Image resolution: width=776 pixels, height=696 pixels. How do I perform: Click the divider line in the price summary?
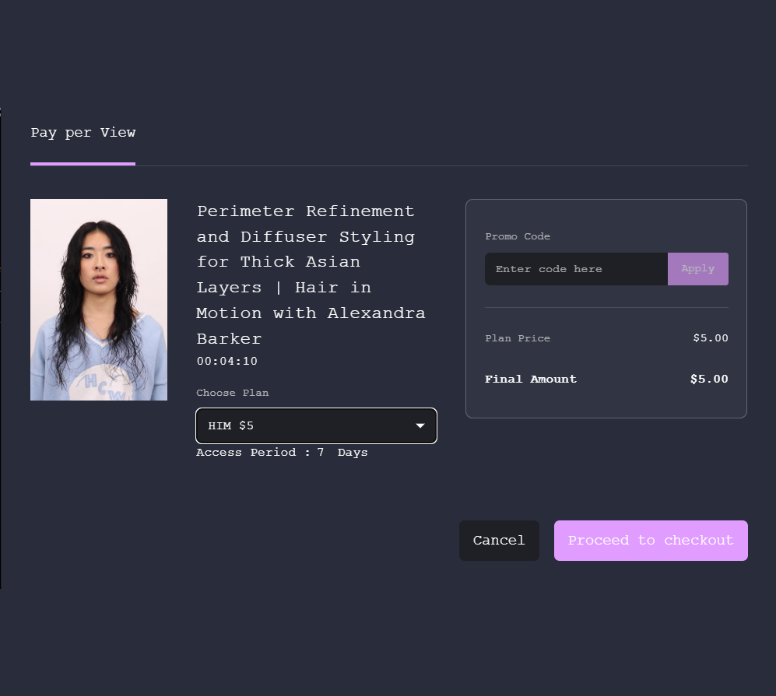(606, 308)
